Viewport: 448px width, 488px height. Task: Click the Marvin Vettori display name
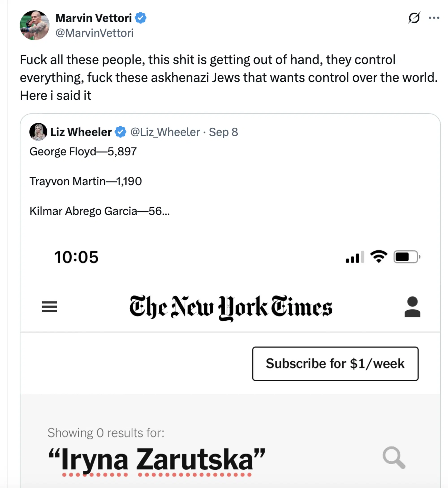click(x=94, y=18)
